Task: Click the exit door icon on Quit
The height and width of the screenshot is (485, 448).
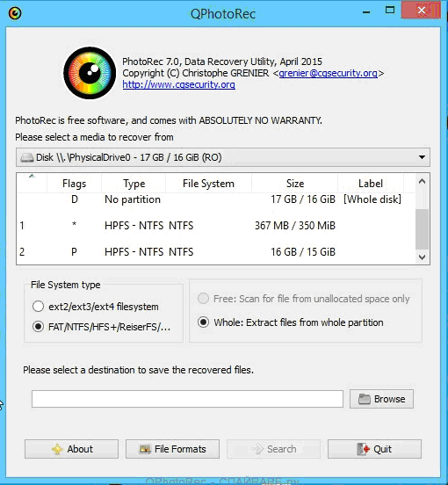Action: [363, 449]
